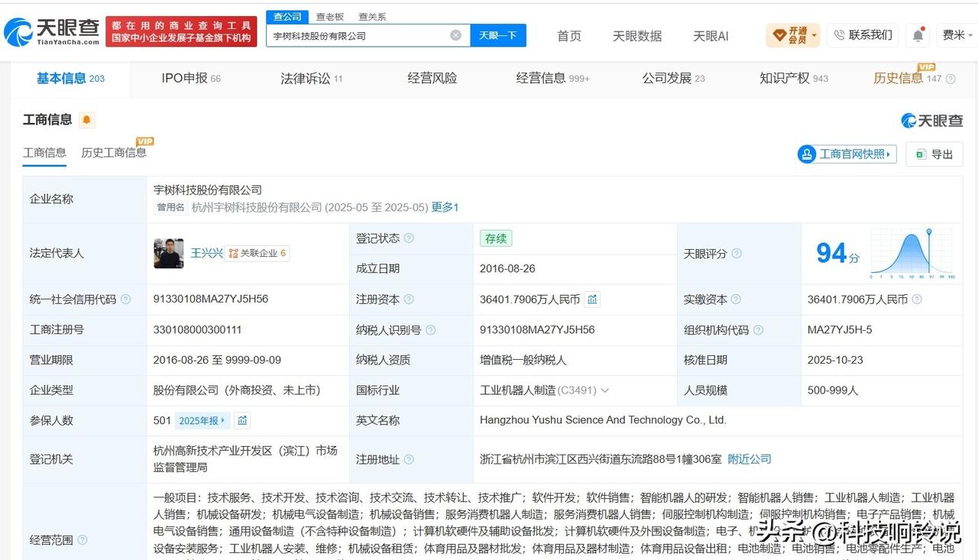The width and height of the screenshot is (978, 560).
Task: Select the 工商信息 sub-tab
Action: click(x=44, y=153)
